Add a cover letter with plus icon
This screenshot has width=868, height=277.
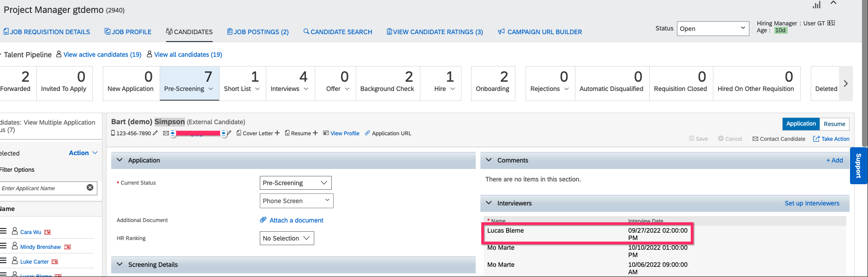(277, 133)
